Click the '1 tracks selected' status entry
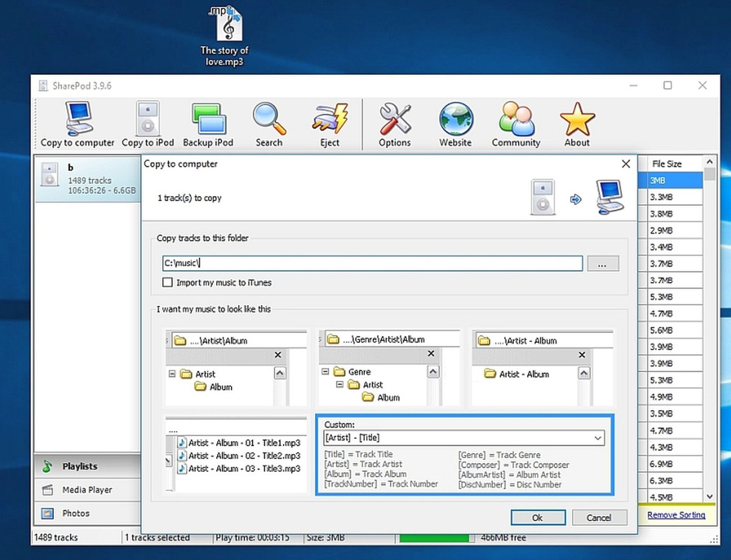This screenshot has height=560, width=731. [x=157, y=538]
